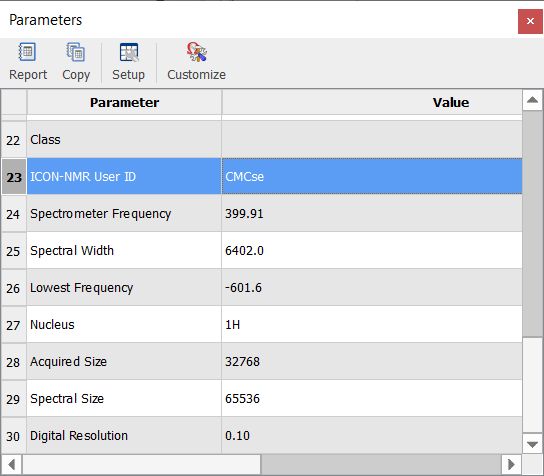Click the horizontal scrollbar left arrow
Screen dimensions: 544x476
point(11,464)
